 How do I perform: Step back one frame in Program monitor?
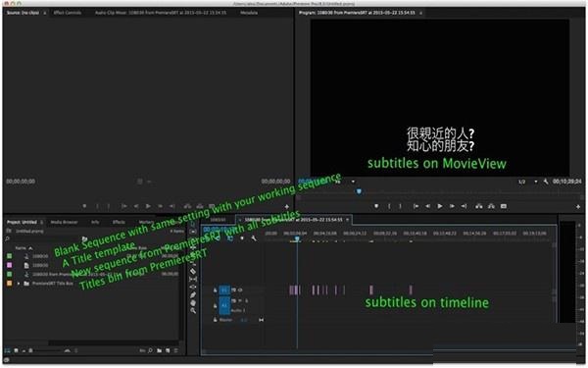(x=428, y=206)
